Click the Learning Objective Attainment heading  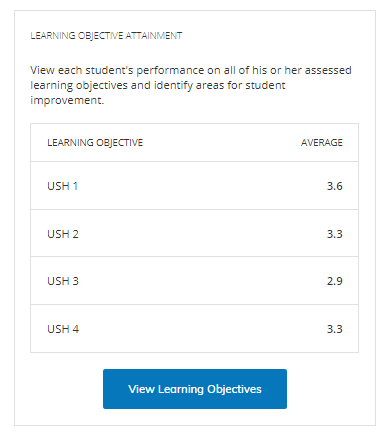(106, 36)
